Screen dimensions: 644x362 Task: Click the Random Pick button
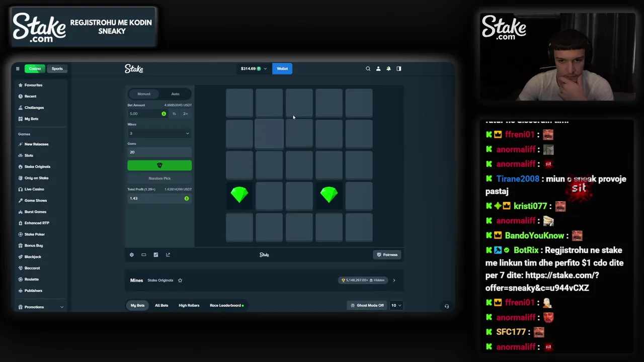coord(159,178)
